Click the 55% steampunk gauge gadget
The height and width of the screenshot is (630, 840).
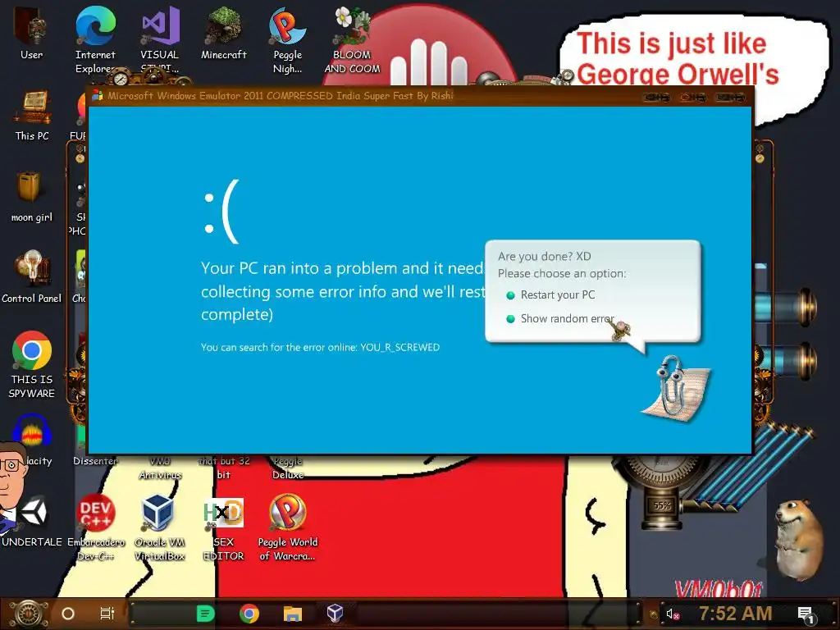[662, 505]
